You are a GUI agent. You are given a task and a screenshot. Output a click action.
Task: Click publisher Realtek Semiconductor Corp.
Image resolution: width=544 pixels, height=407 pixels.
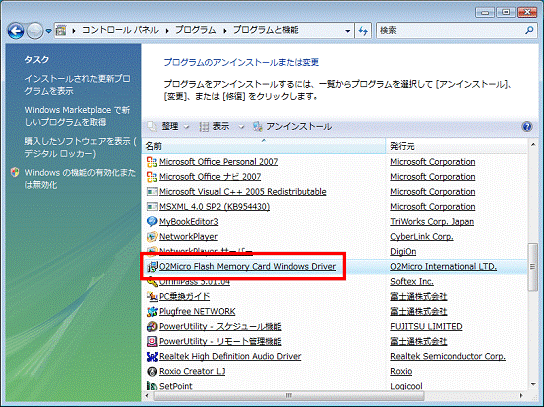coord(448,356)
